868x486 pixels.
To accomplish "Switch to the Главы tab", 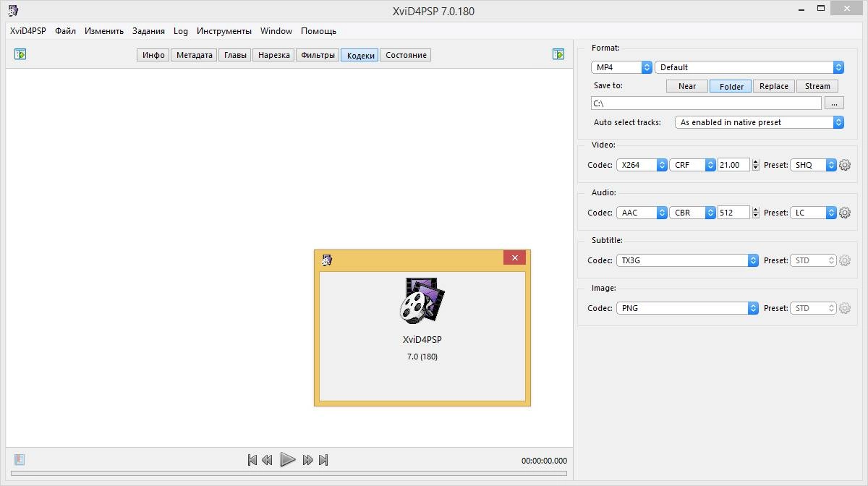I will coord(235,55).
